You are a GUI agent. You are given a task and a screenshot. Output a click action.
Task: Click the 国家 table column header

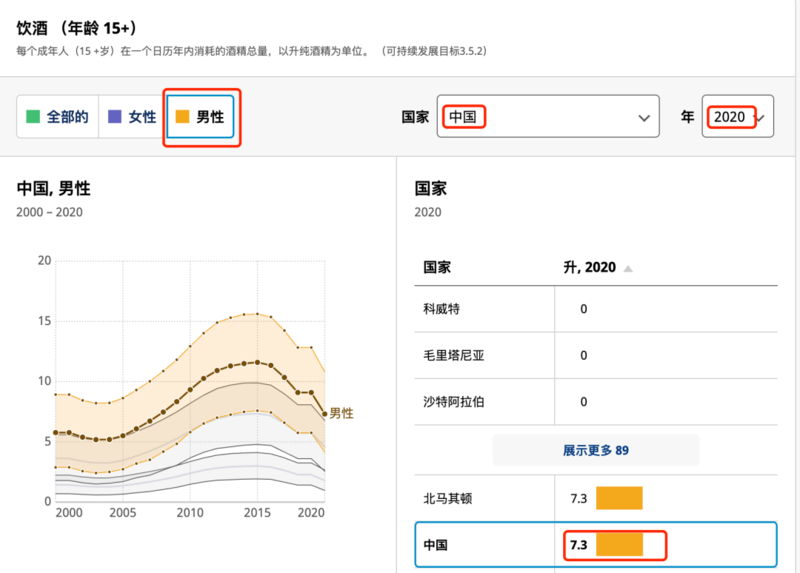(438, 268)
